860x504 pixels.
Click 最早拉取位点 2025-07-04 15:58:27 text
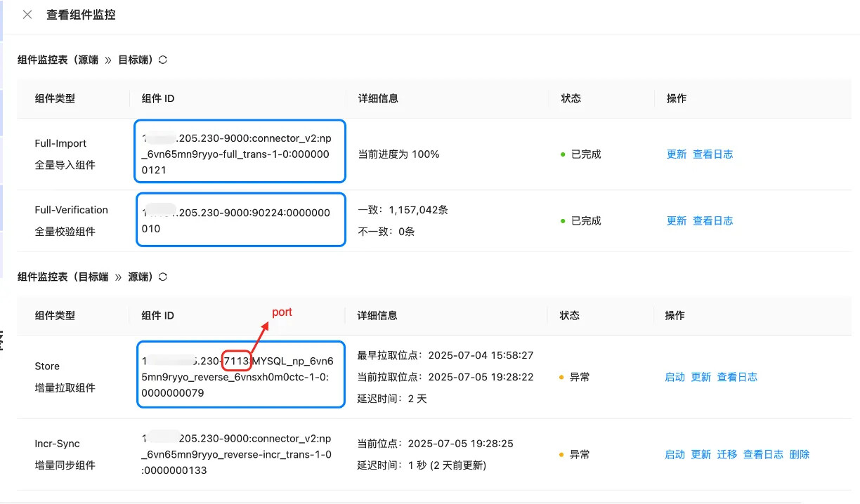point(445,355)
